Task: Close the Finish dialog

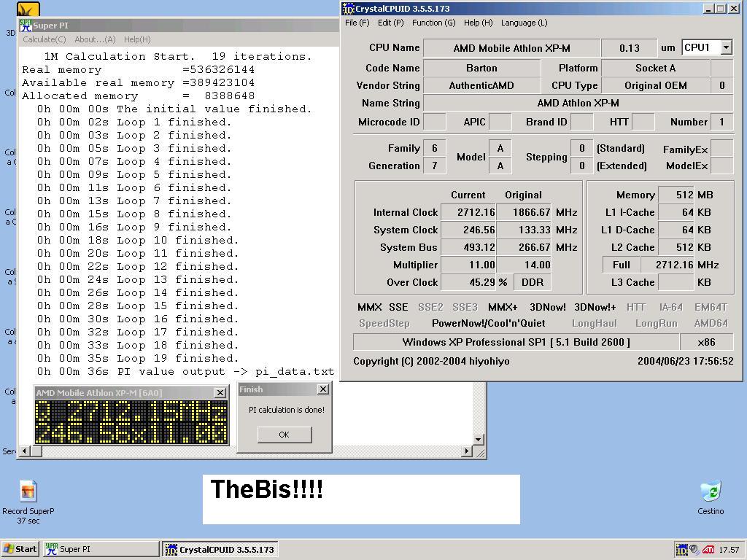Action: [323, 389]
